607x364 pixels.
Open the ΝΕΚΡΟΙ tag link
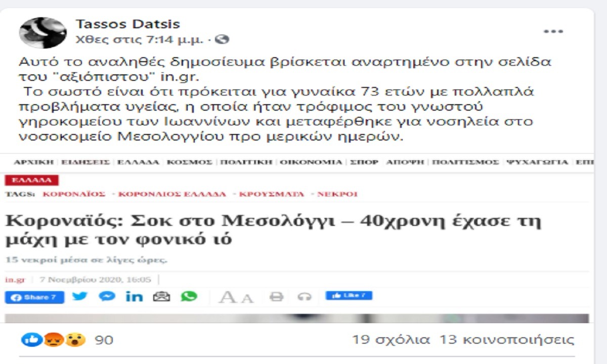[x=337, y=194]
